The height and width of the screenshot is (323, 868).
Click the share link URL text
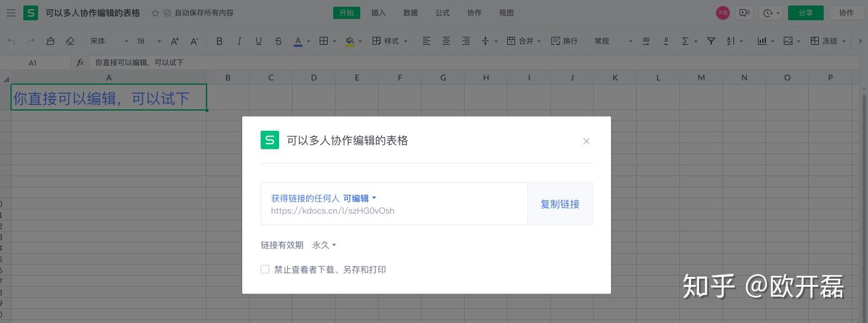(x=333, y=211)
